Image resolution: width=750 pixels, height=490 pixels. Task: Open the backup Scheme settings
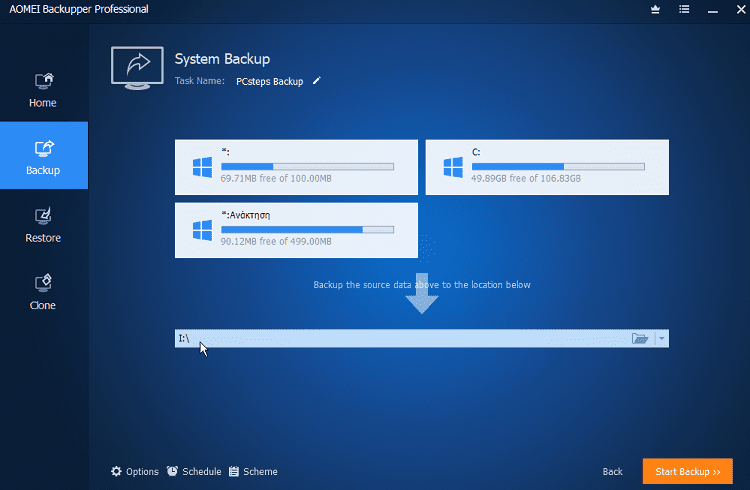(x=253, y=471)
